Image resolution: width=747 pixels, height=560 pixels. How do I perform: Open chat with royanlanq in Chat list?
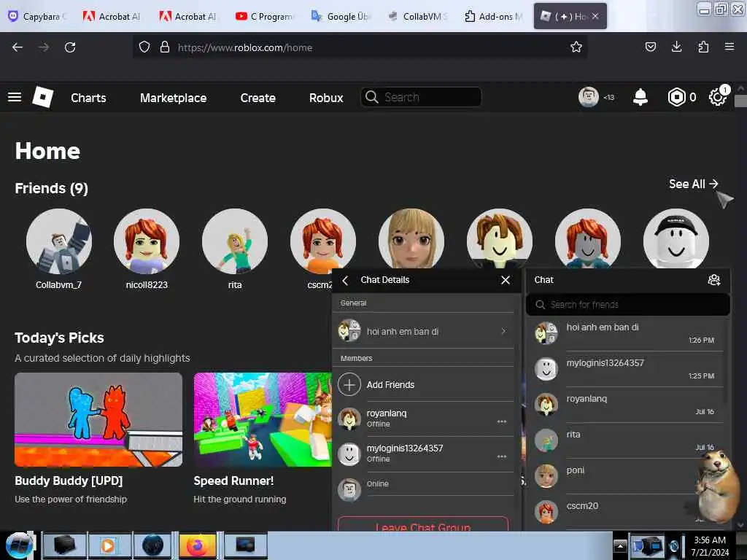[628, 404]
